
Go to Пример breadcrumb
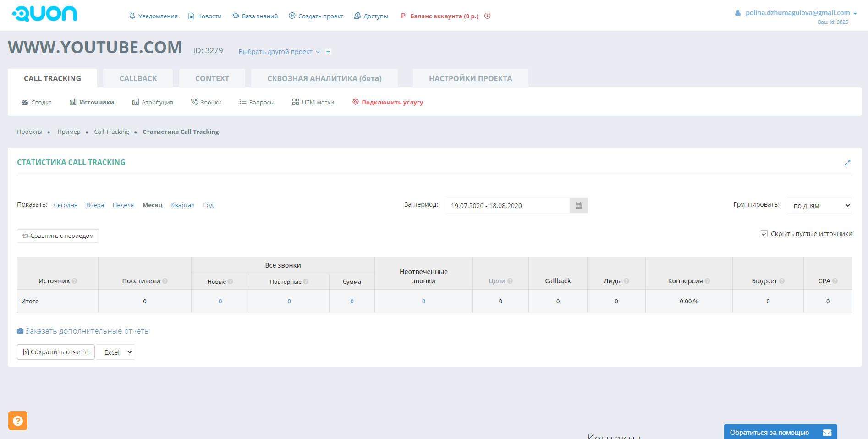(69, 132)
